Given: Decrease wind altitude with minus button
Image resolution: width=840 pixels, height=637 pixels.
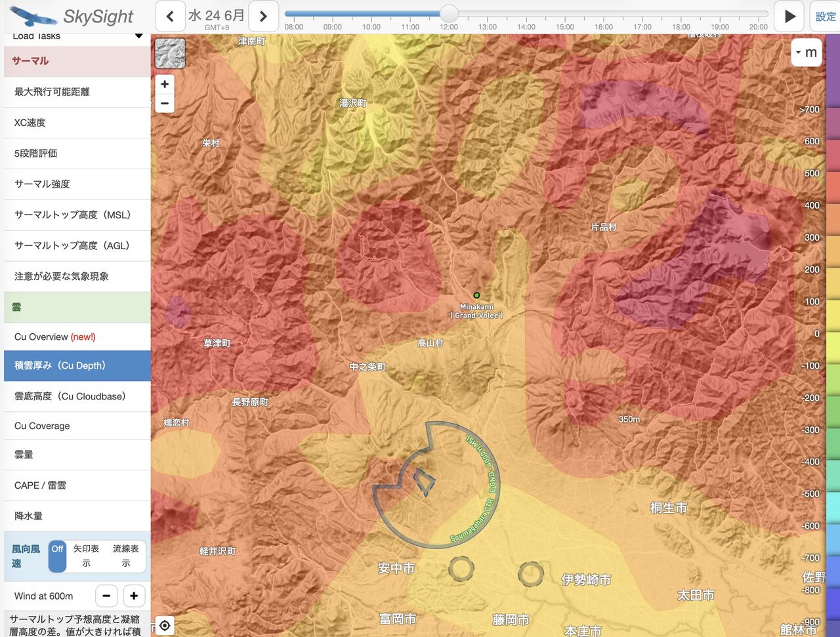Looking at the screenshot, I should (x=106, y=596).
